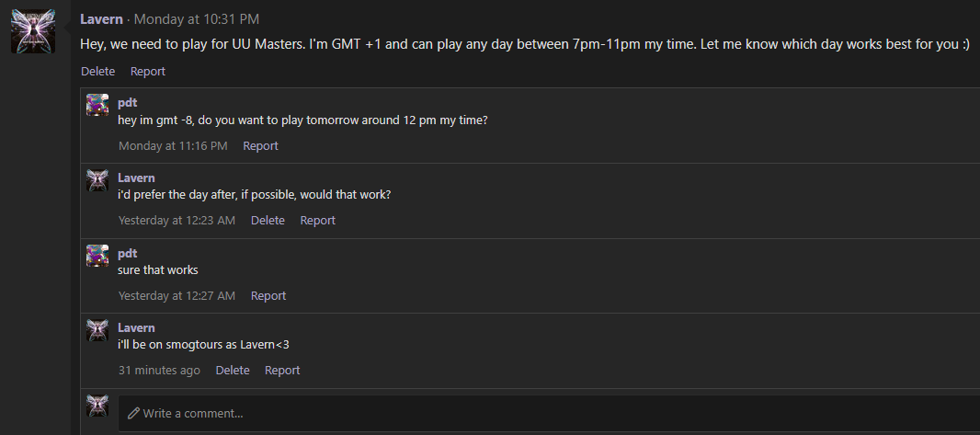Click the pencil icon in the comment box
980x435 pixels.
pyautogui.click(x=133, y=414)
